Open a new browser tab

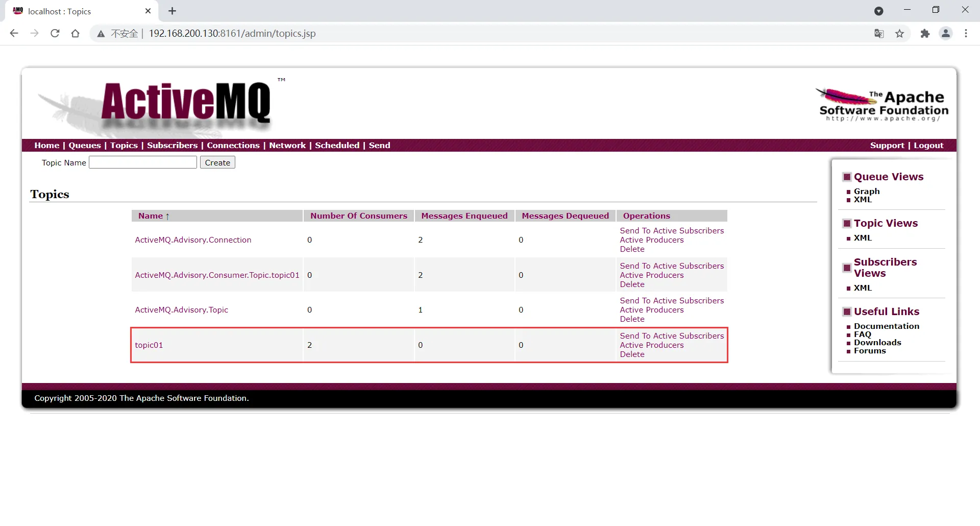pyautogui.click(x=173, y=11)
